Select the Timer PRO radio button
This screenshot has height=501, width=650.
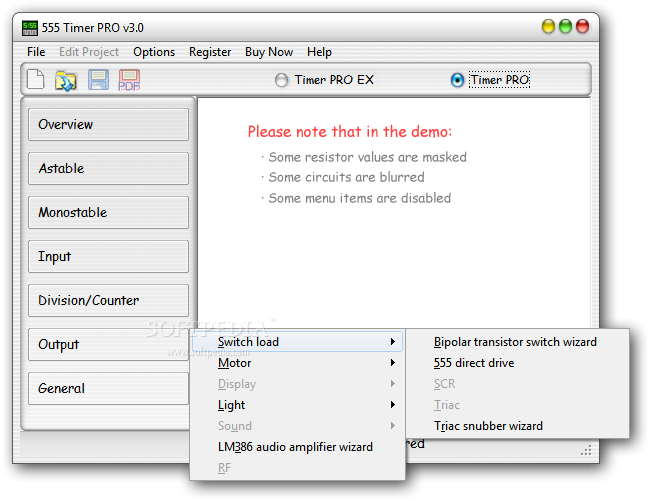tap(457, 80)
